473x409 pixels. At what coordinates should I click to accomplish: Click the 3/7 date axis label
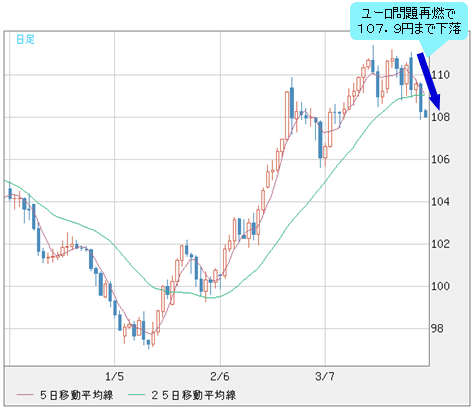[x=325, y=377]
